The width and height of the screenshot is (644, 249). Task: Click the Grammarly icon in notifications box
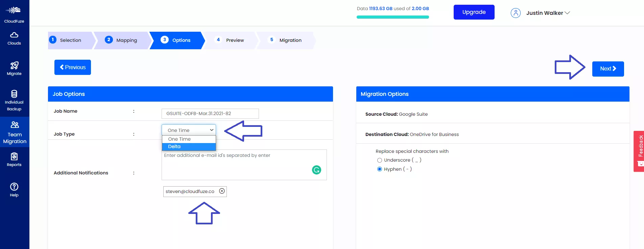[x=316, y=170]
